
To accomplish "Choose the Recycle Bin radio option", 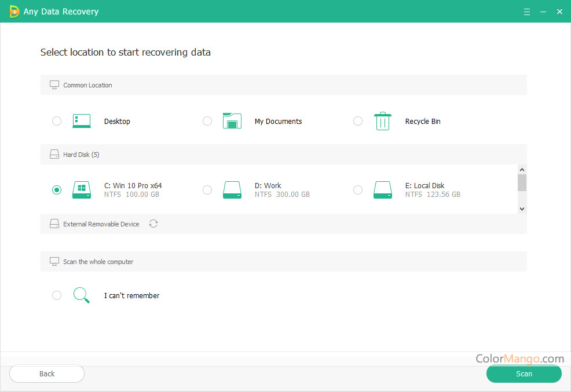I will pyautogui.click(x=358, y=121).
